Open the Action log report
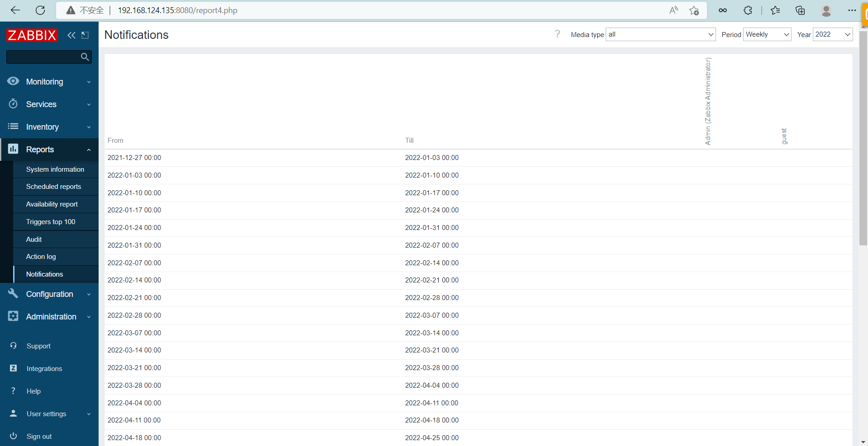Image resolution: width=868 pixels, height=446 pixels. pos(41,257)
